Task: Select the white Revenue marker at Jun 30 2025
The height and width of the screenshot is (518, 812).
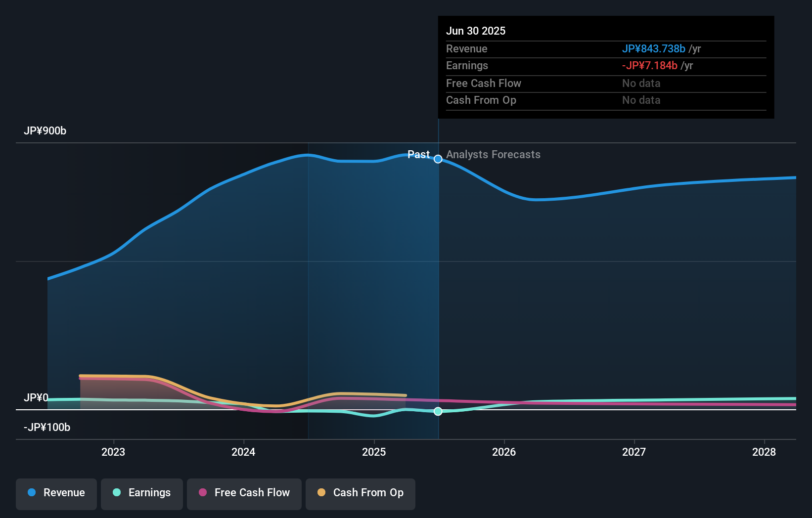Action: [438, 159]
